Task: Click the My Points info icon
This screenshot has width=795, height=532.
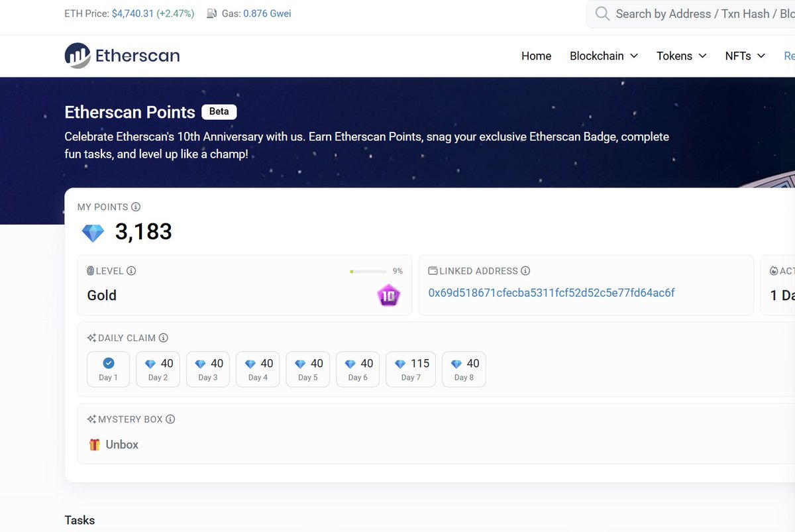Action: pyautogui.click(x=136, y=207)
